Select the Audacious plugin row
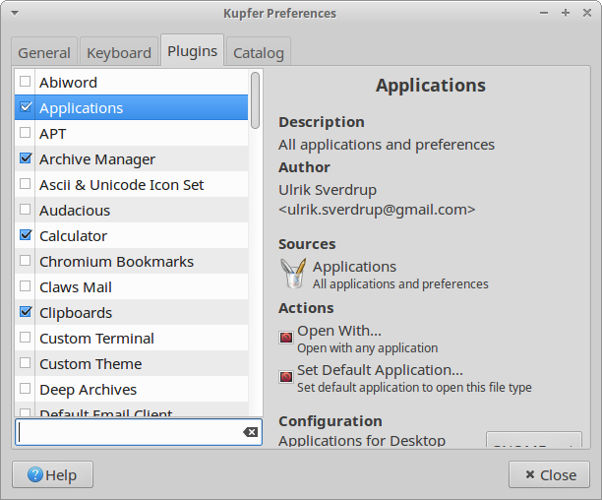Viewport: 602px width, 500px height. [x=131, y=210]
